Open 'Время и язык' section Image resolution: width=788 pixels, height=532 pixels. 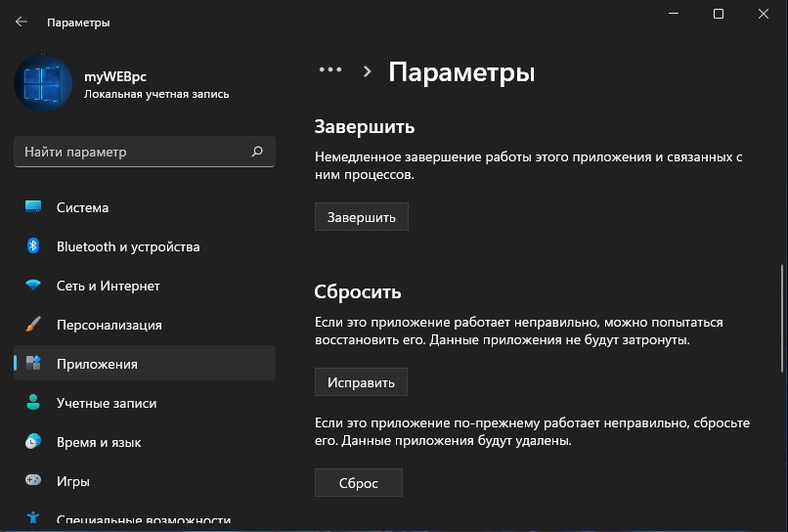point(145,442)
